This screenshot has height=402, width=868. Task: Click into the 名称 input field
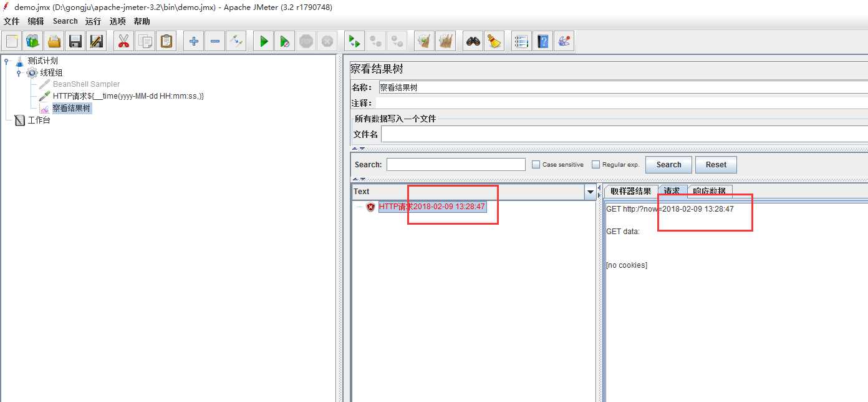pyautogui.click(x=622, y=87)
